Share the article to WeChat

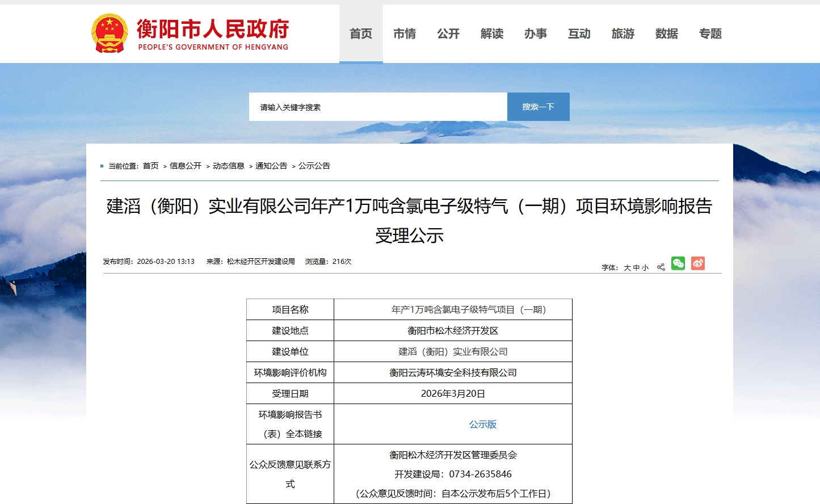click(x=678, y=263)
